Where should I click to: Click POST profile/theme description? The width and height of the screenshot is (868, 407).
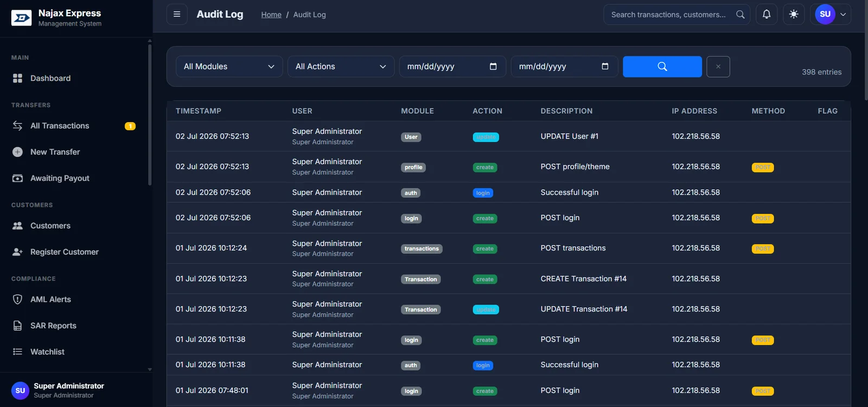click(575, 167)
